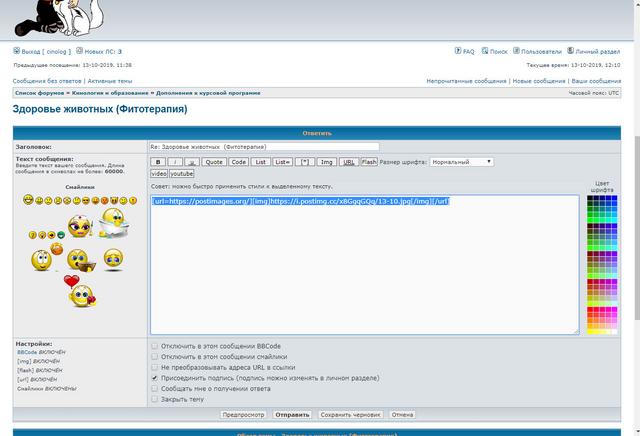
Task: Insert the nurse smiley with makeup
Action: [x=79, y=227]
